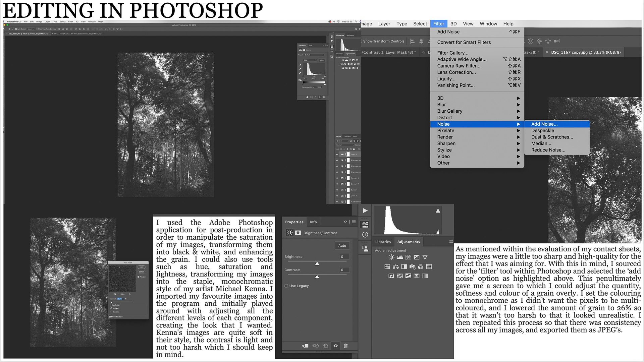This screenshot has width=644, height=362.
Task: Expand the Blur submenu in Filter menu
Action: [477, 105]
